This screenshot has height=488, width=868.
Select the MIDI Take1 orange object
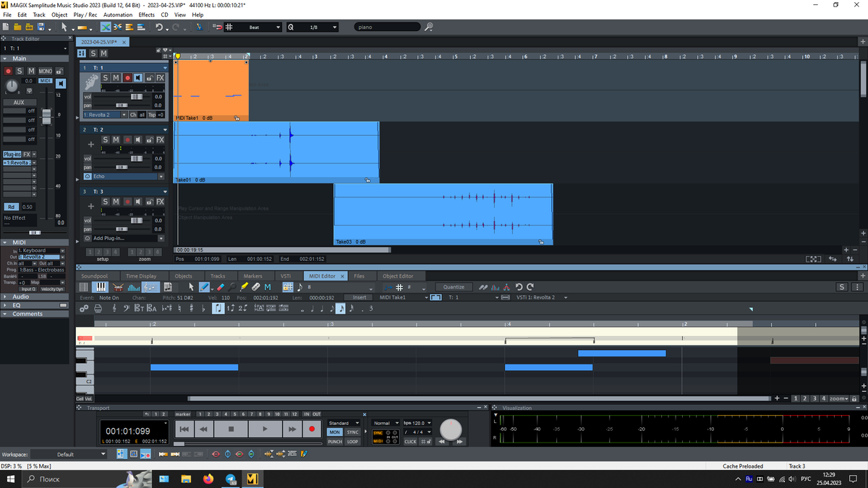point(212,90)
